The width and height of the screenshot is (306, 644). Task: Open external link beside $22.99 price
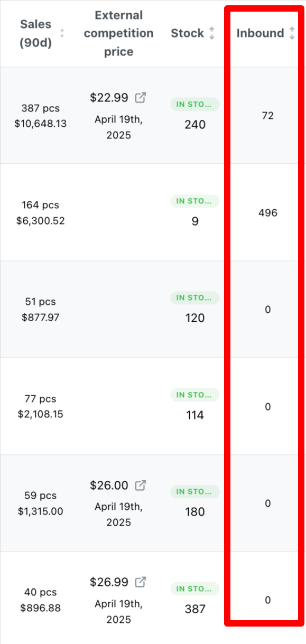click(141, 98)
